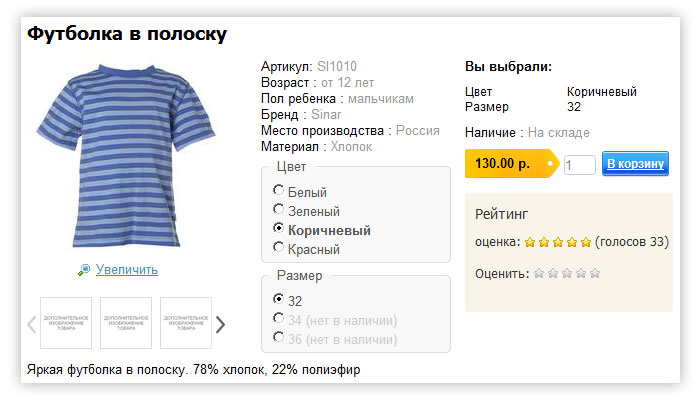700x400 pixels.
Task: Select size 32 radio button
Action: [x=278, y=298]
